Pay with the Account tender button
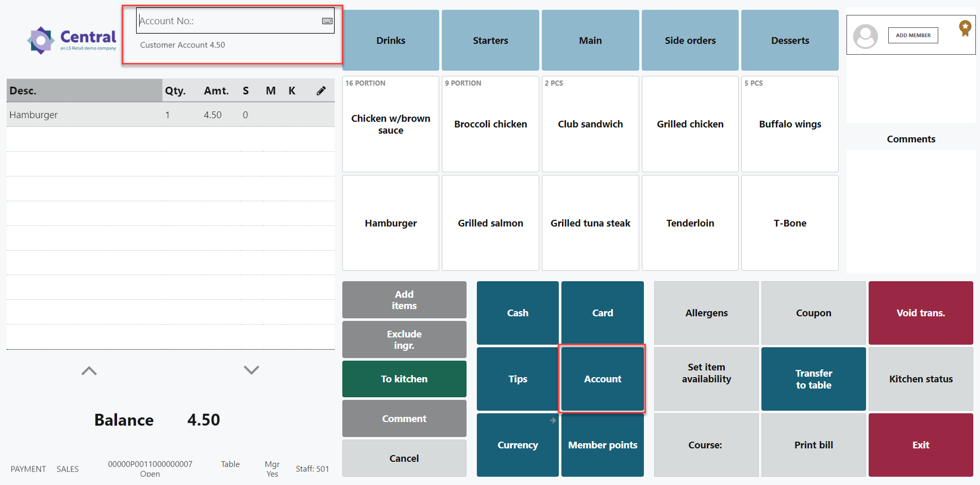Screen dimensions: 980x485 [x=602, y=379]
